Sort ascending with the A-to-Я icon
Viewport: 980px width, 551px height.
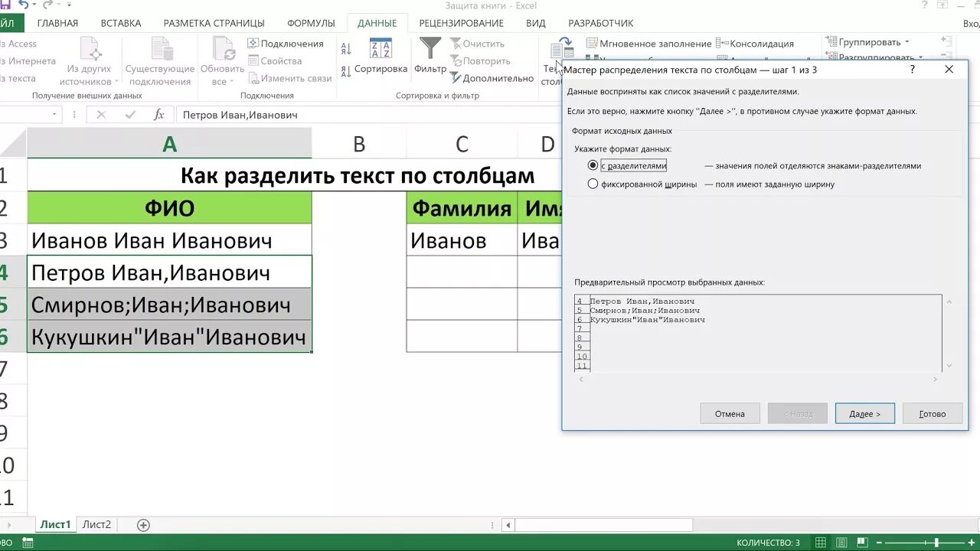tap(346, 49)
